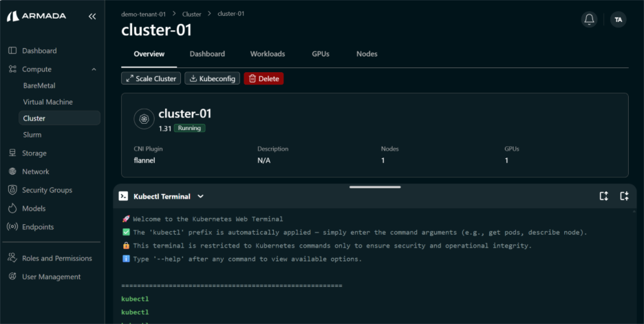Screen dimensions: 644x324
Task: Click the Description label in cluster card
Action: coord(272,149)
